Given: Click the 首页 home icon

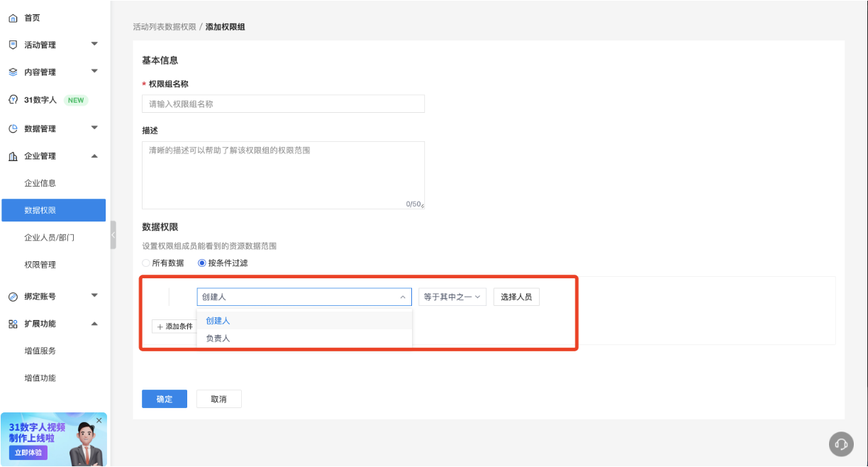Looking at the screenshot, I should tap(13, 18).
